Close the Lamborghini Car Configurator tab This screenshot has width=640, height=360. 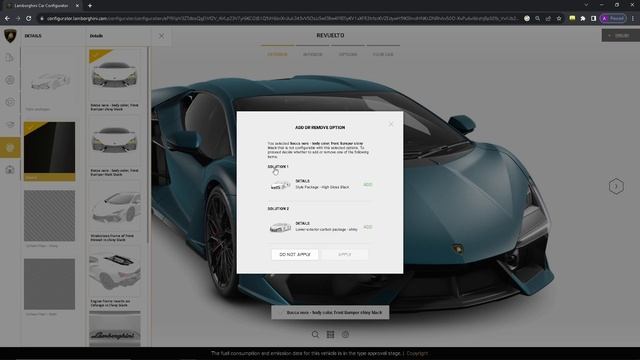click(x=78, y=6)
